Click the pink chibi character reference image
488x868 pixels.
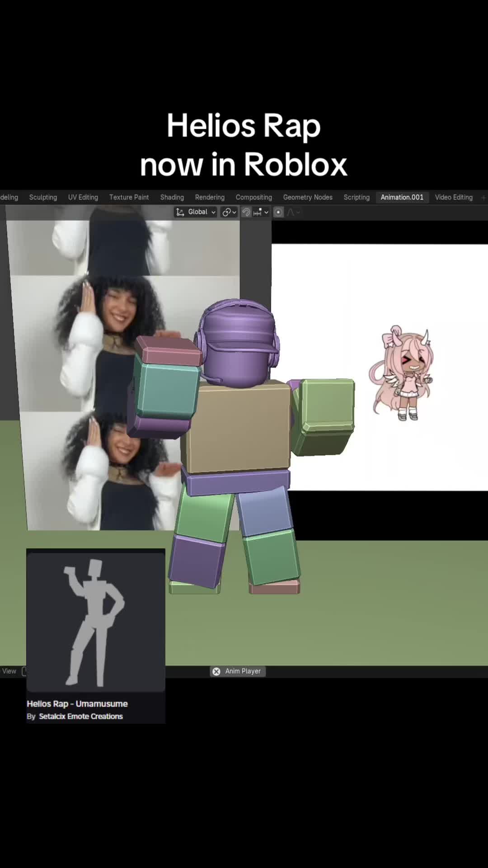(401, 373)
